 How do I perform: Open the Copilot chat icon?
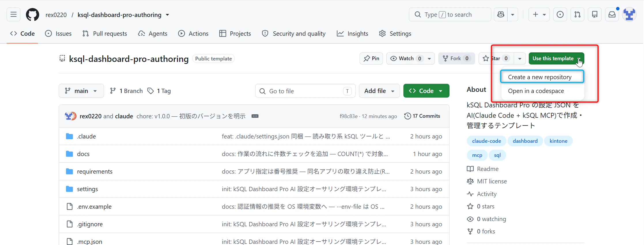click(501, 14)
